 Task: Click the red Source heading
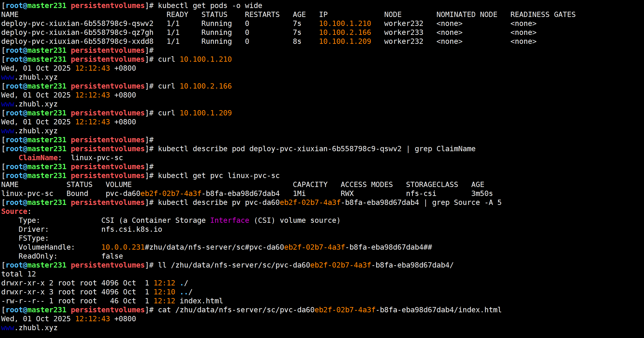click(x=14, y=212)
